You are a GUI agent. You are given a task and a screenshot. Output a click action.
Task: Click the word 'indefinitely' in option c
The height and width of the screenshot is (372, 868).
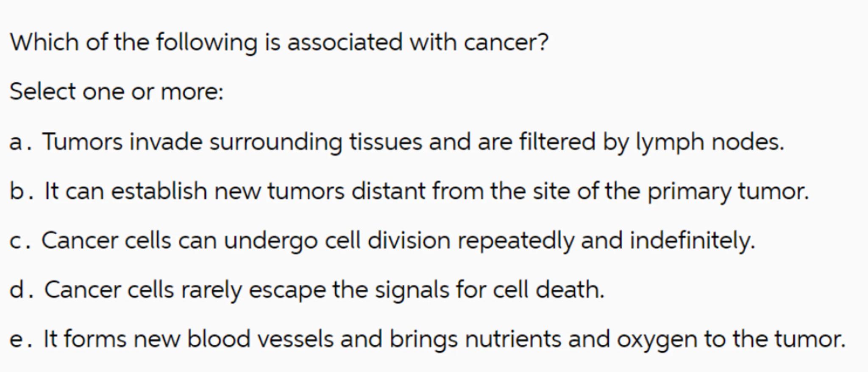(692, 241)
